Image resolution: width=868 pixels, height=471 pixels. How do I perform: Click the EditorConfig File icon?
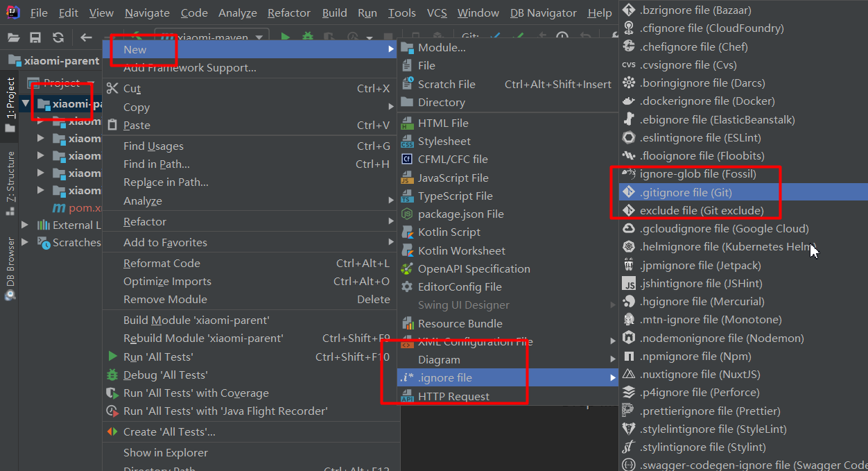point(407,286)
